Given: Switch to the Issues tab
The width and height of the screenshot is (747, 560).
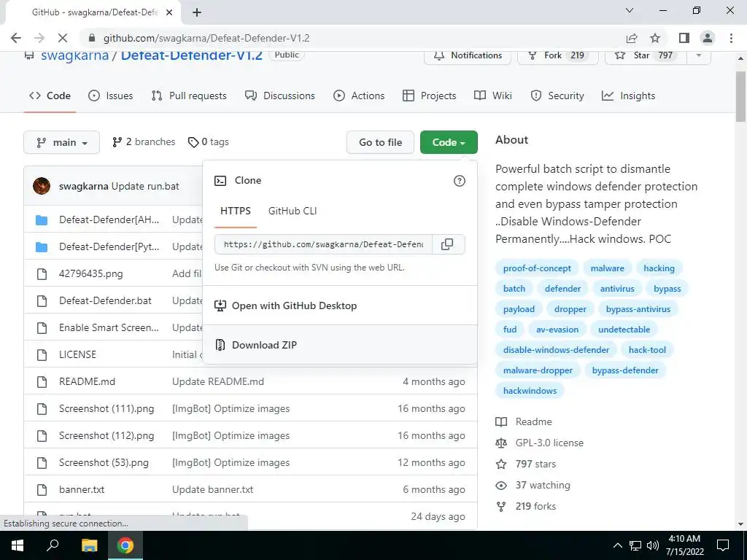Looking at the screenshot, I should click(111, 96).
